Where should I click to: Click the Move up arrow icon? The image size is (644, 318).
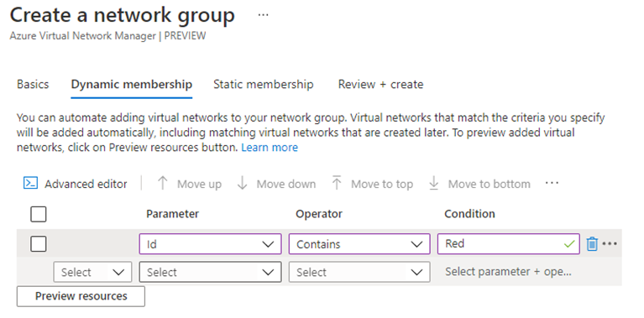point(163,183)
